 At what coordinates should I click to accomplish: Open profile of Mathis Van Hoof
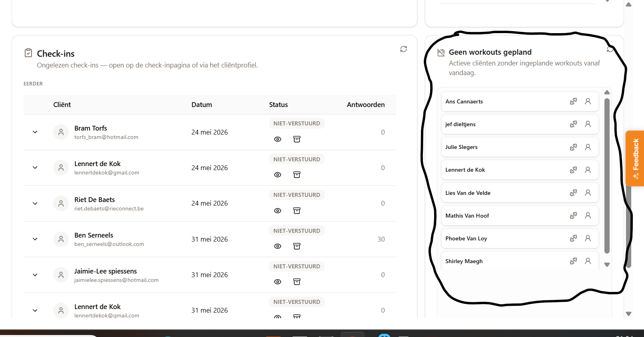pyautogui.click(x=588, y=216)
